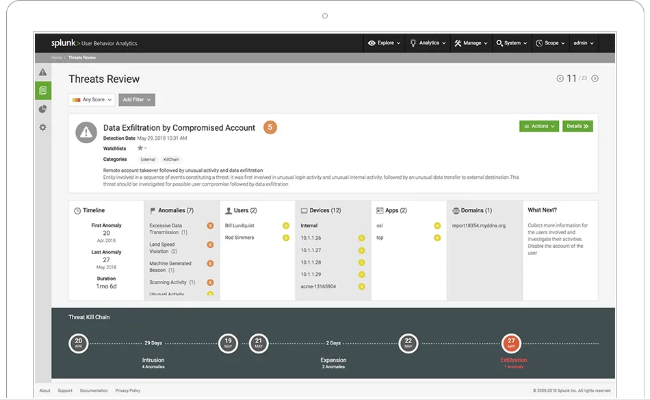The image size is (650, 400).
Task: Toggle the watchlist star icon
Action: pos(140,147)
